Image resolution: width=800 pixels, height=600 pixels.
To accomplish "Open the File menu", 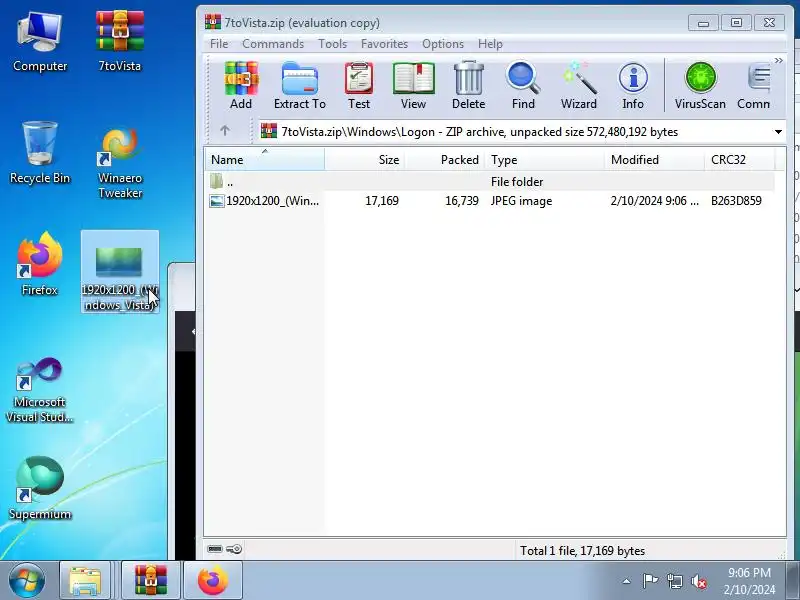I will pyautogui.click(x=219, y=44).
